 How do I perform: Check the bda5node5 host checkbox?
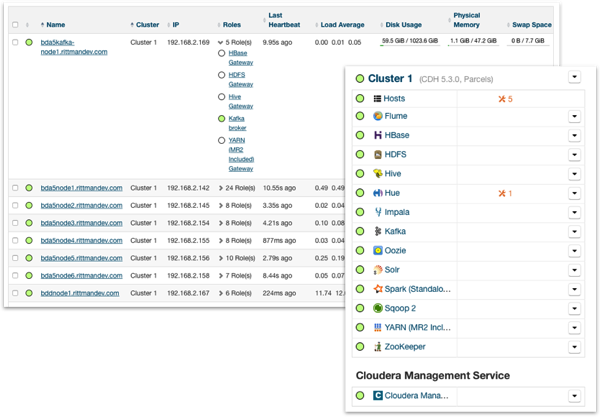tap(15, 258)
